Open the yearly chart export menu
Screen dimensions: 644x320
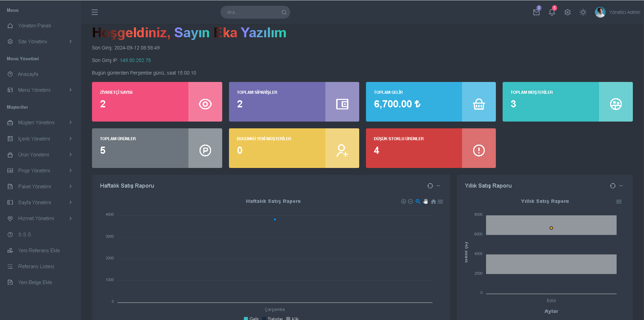(619, 201)
